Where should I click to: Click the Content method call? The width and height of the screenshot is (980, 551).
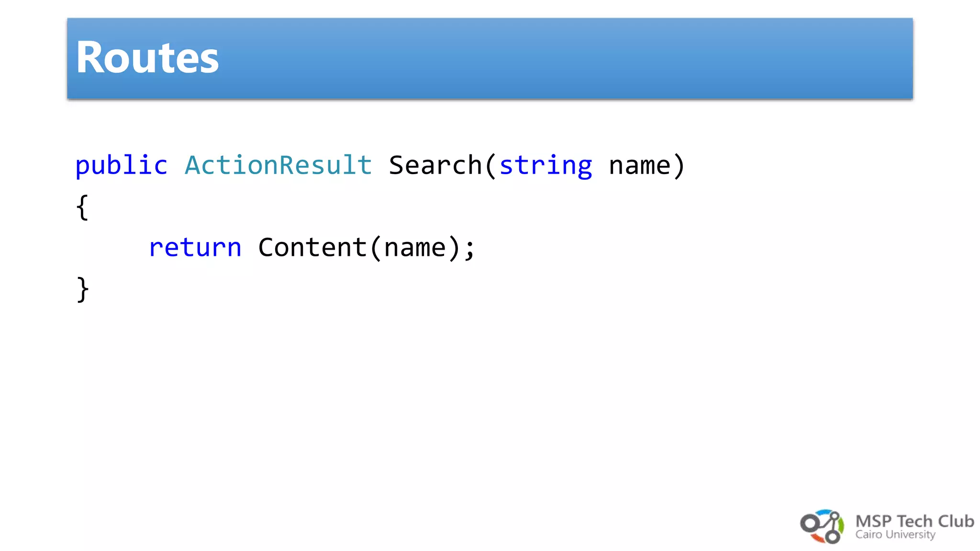click(x=312, y=248)
